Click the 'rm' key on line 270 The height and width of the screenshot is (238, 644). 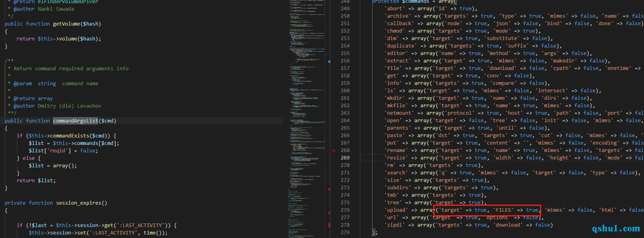tap(390, 165)
